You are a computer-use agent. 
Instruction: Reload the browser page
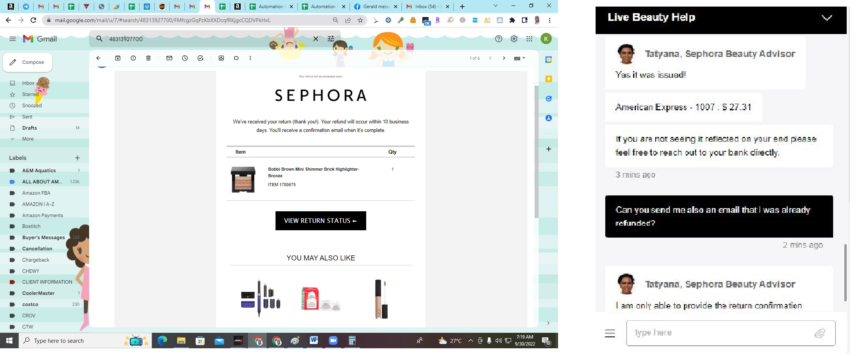click(x=33, y=20)
